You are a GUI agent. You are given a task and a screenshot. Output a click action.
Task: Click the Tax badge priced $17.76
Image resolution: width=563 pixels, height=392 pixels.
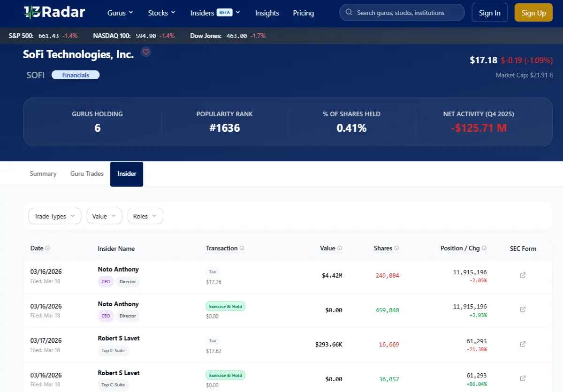213,272
